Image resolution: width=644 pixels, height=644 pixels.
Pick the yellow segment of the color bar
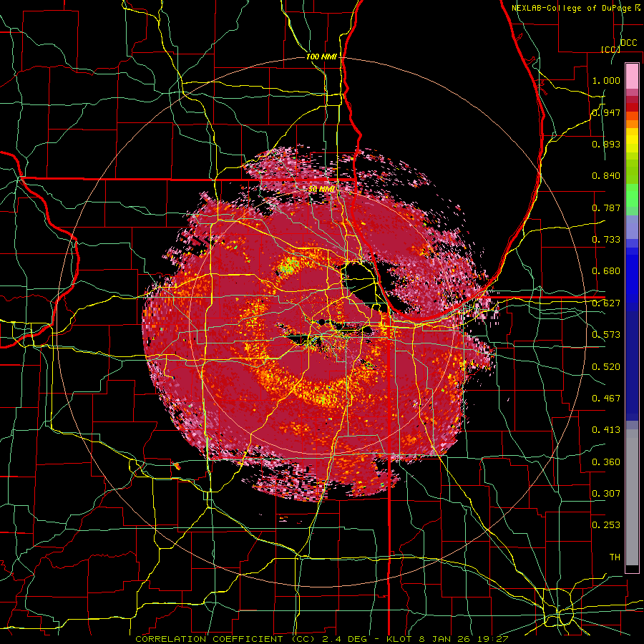tap(632, 141)
